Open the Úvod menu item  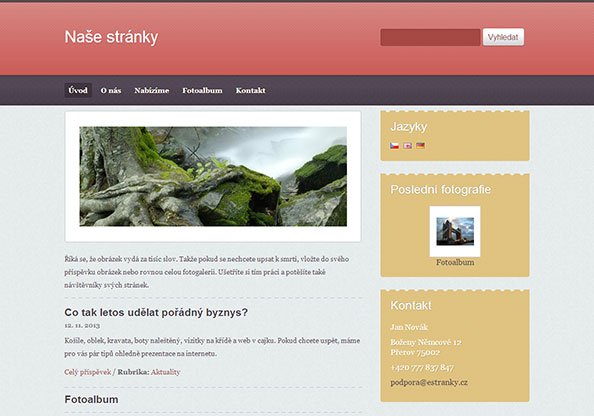coord(78,90)
